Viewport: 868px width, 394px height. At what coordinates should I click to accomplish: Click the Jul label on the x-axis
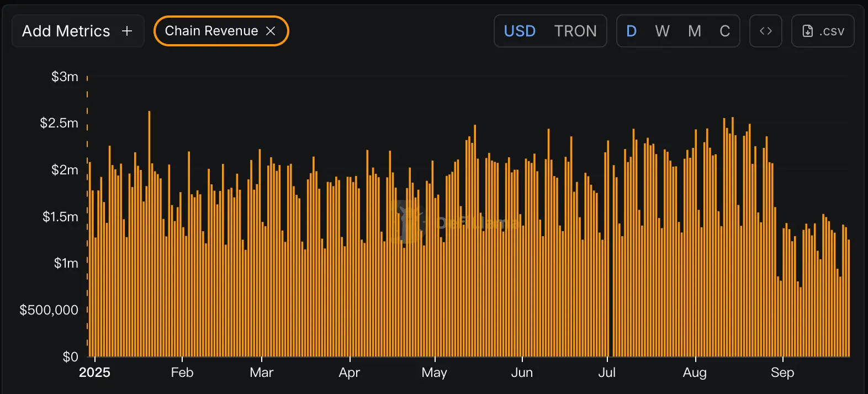[x=607, y=372]
